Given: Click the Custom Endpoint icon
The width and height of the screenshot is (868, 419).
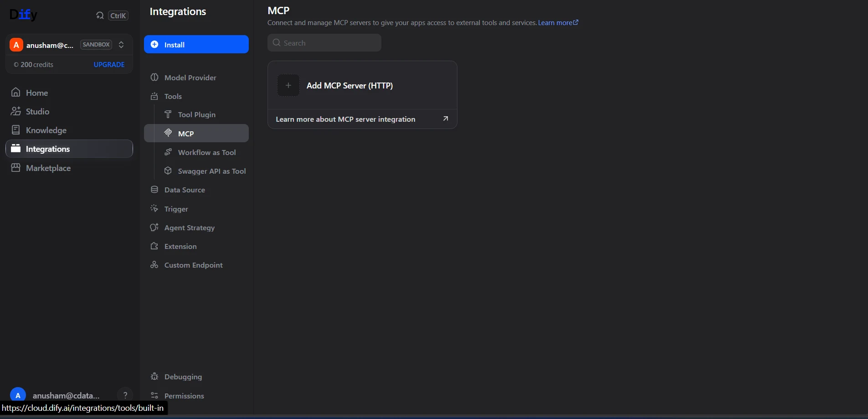Looking at the screenshot, I should pos(154,264).
